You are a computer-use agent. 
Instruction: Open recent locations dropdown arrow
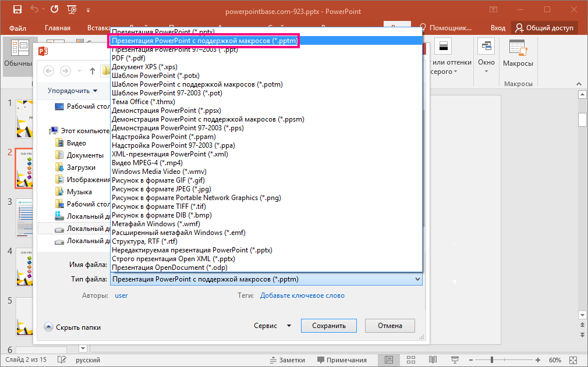(x=79, y=71)
